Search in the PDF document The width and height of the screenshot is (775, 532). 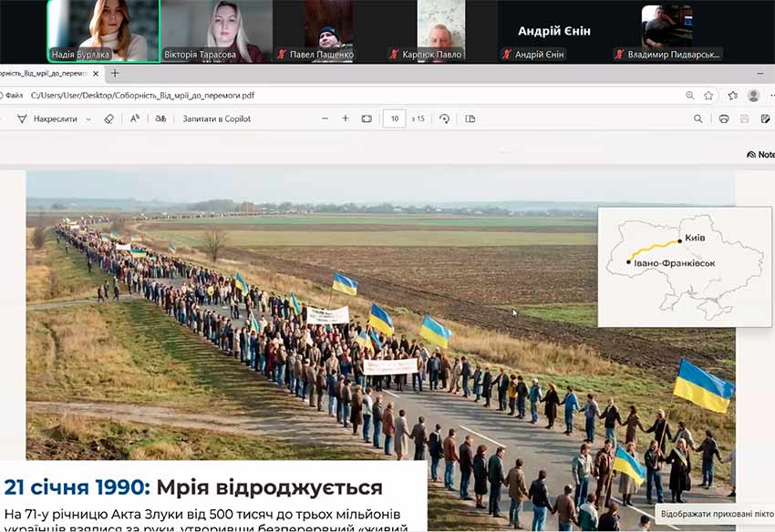pos(698,118)
